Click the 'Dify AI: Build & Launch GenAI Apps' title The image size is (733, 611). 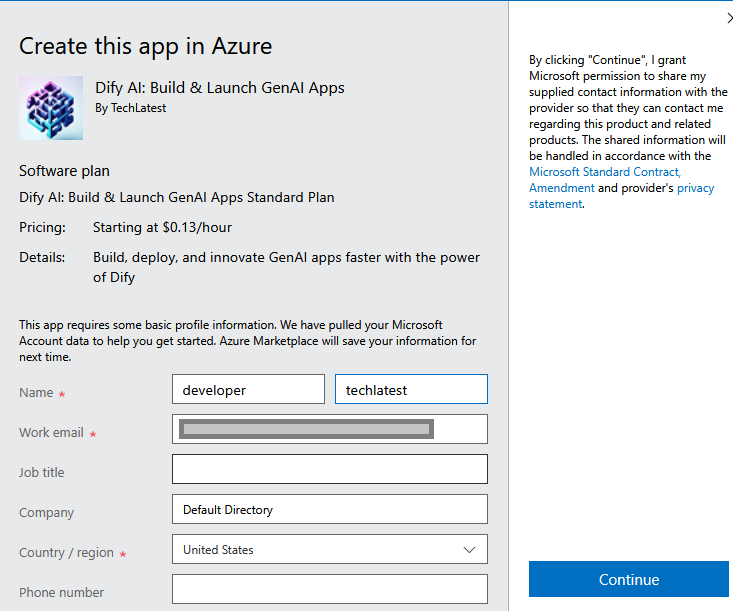point(220,88)
